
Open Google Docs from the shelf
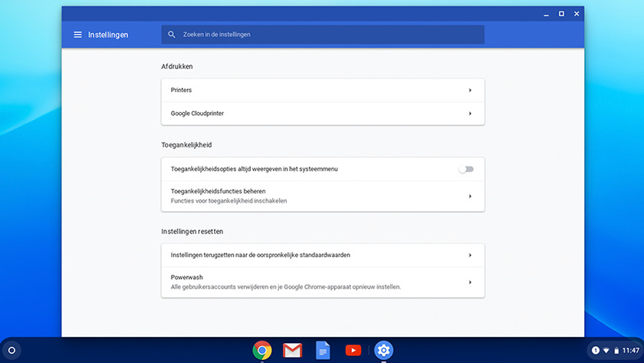(323, 351)
